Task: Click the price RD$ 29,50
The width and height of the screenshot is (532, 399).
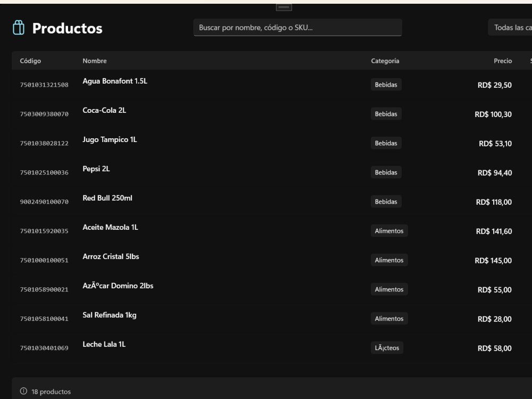Action: [495, 85]
